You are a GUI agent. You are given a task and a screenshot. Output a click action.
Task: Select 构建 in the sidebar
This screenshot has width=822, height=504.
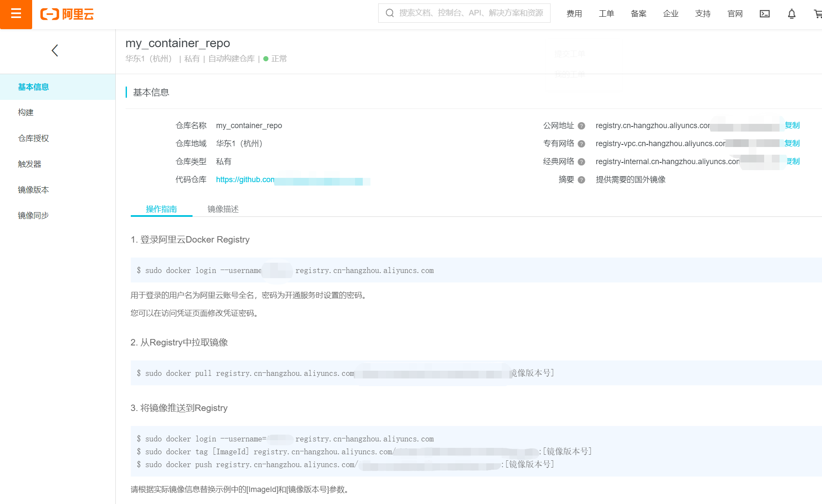tap(57, 112)
